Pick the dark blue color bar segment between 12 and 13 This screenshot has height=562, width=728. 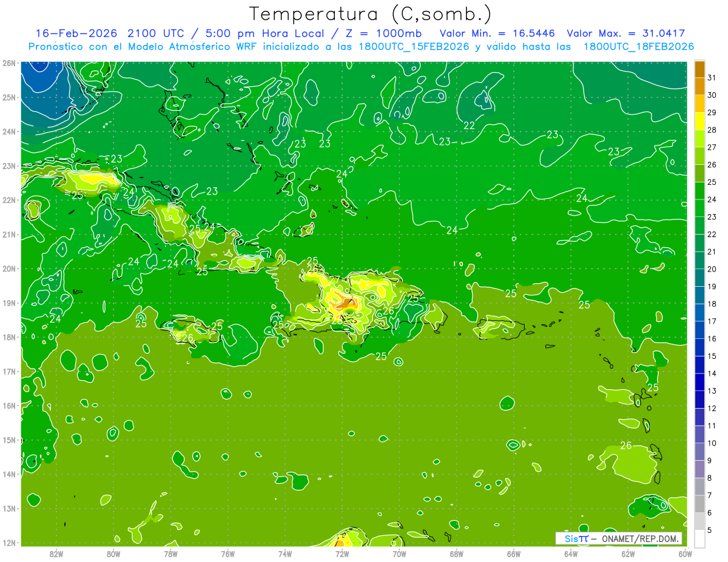699,400
